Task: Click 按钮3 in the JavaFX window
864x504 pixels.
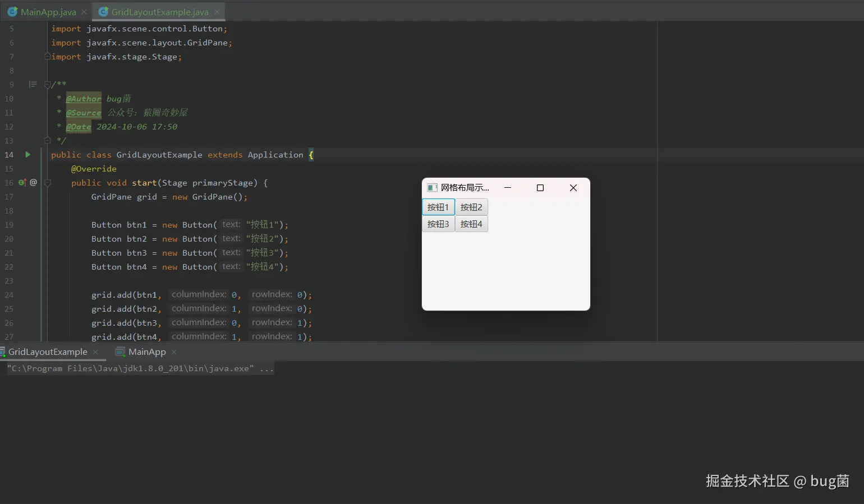Action: click(x=438, y=224)
